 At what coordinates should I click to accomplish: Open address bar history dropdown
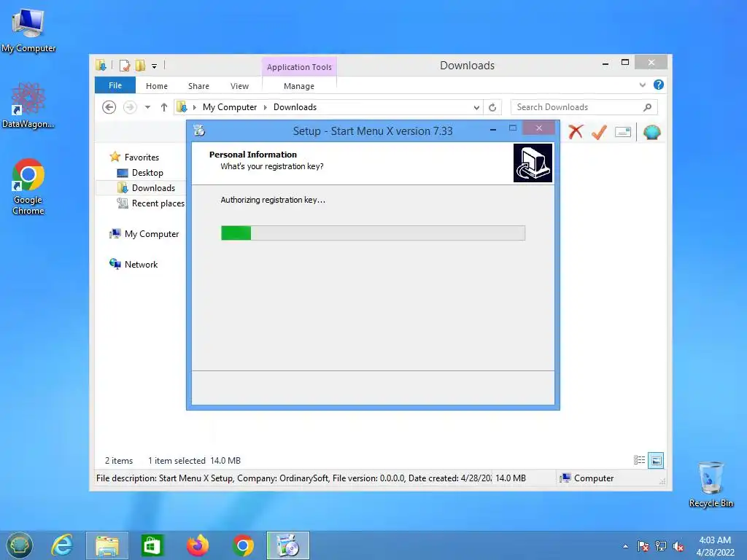(x=476, y=107)
